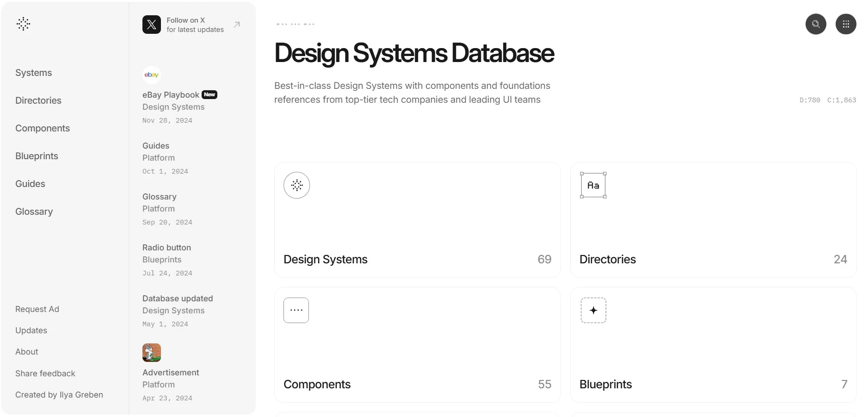Viewport: 868px width, 417px height.
Task: Open the Glossary section in the sidebar
Action: coord(34,211)
